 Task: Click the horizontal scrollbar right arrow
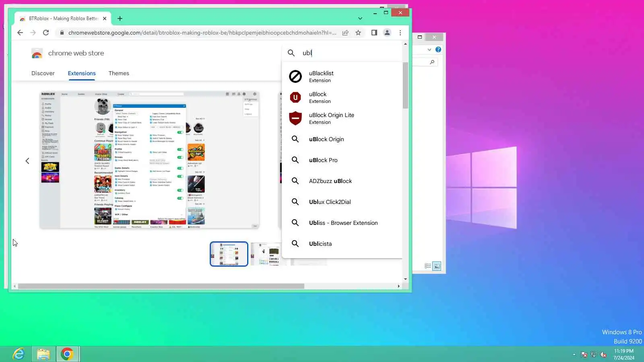click(399, 286)
